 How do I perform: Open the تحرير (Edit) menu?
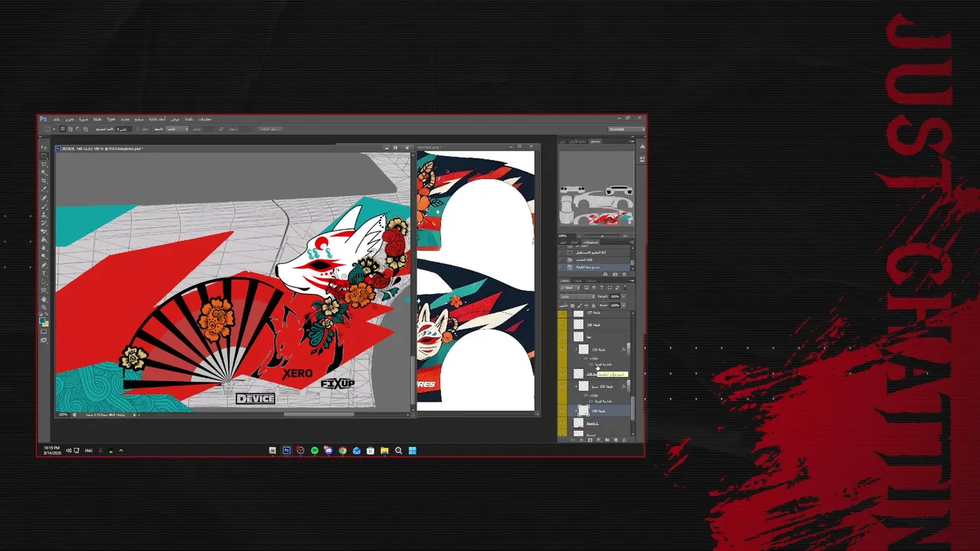tap(70, 119)
